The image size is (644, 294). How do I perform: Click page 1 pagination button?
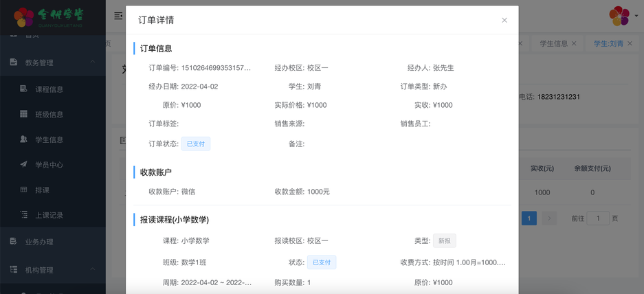[529, 218]
